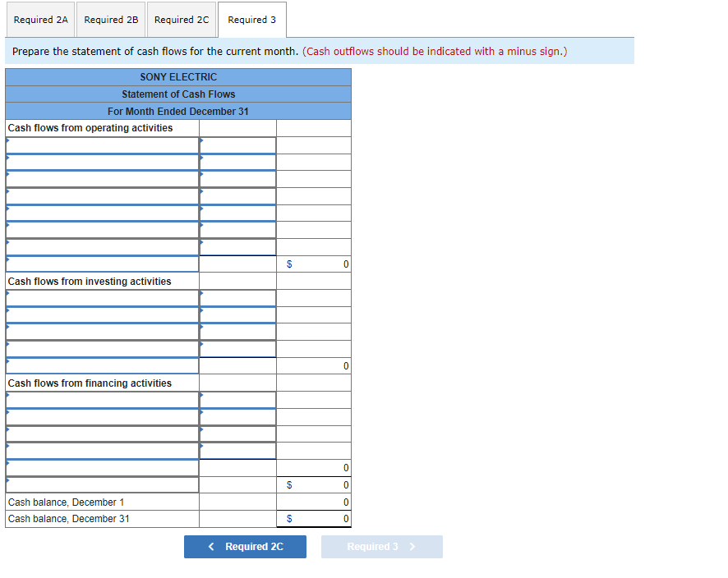
Task: Open seventh operating activities item dropdown
Action: point(103,247)
